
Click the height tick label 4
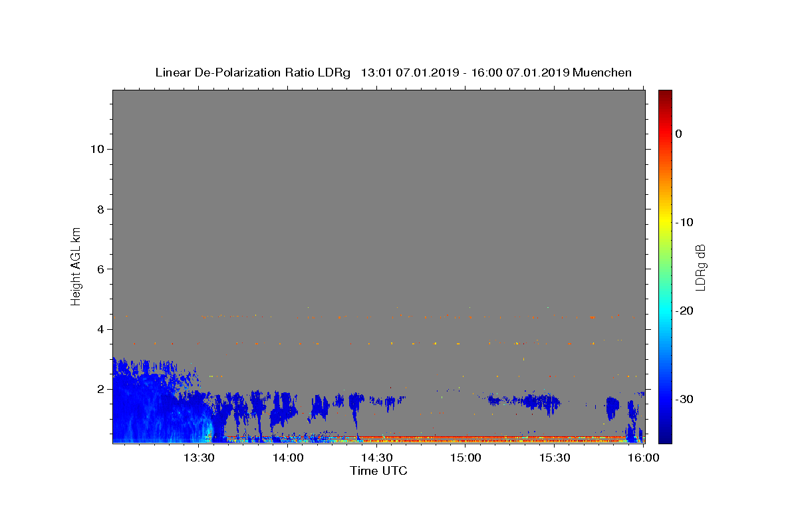tap(100, 329)
